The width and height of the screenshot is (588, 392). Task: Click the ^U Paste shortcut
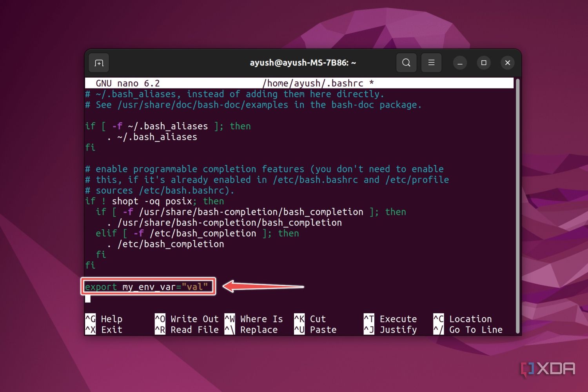[315, 330]
